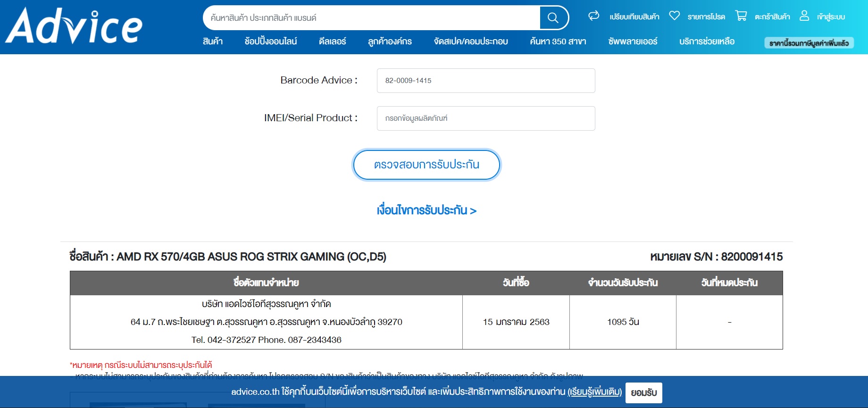Viewport: 868px width, 408px height.
Task: Click the heart favorites icon
Action: pos(674,16)
